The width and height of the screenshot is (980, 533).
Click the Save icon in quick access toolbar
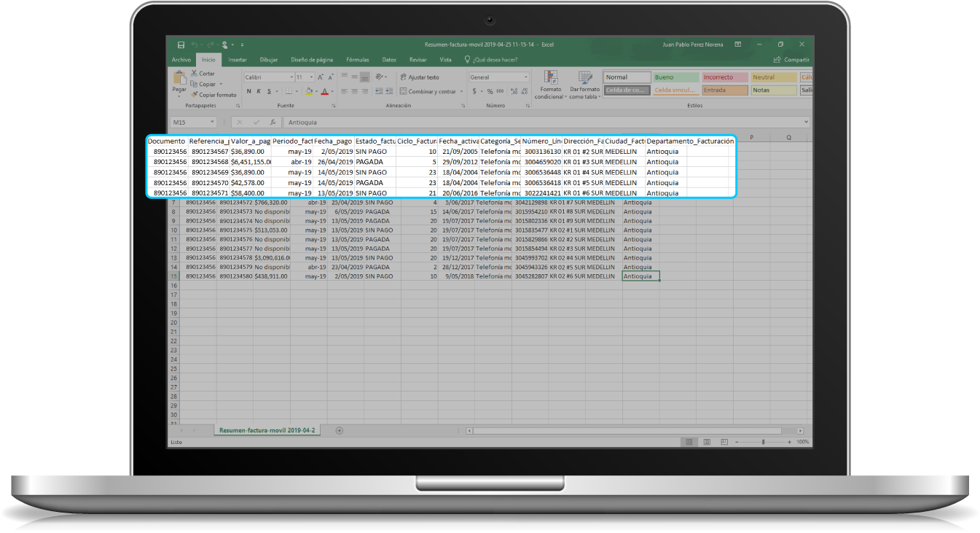181,44
